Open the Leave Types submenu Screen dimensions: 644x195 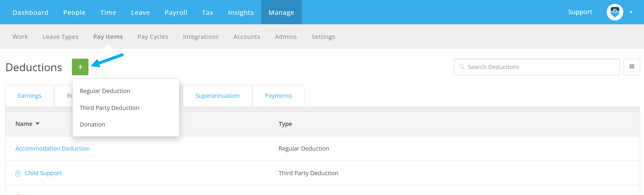61,37
